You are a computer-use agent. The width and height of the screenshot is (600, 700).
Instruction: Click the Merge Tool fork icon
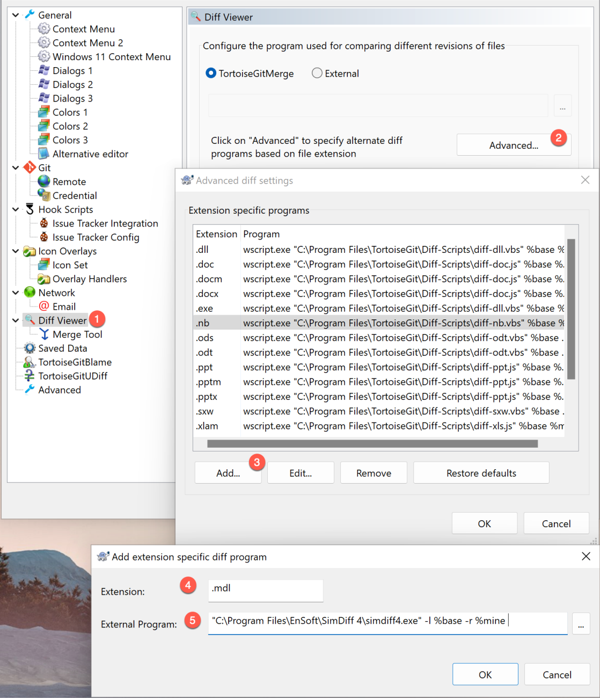(x=44, y=334)
